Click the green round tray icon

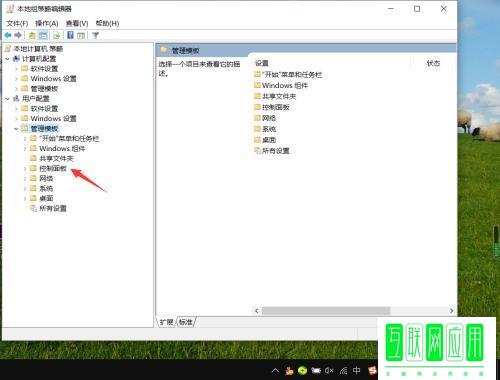click(302, 370)
